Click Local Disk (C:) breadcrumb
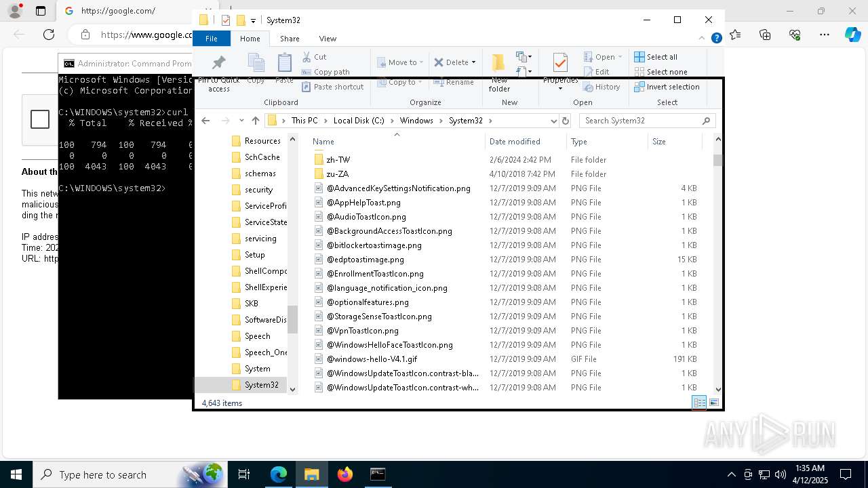The height and width of the screenshot is (488, 868). pos(359,121)
